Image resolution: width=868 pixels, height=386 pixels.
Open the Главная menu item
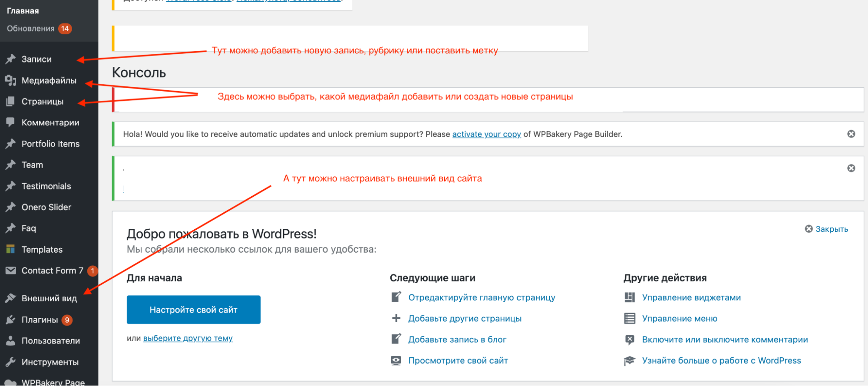pyautogui.click(x=23, y=11)
